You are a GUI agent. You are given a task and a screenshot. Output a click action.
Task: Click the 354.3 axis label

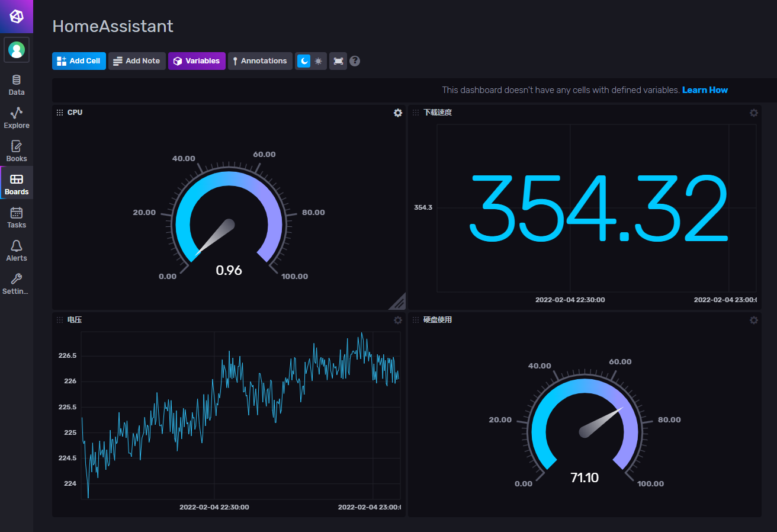click(423, 207)
